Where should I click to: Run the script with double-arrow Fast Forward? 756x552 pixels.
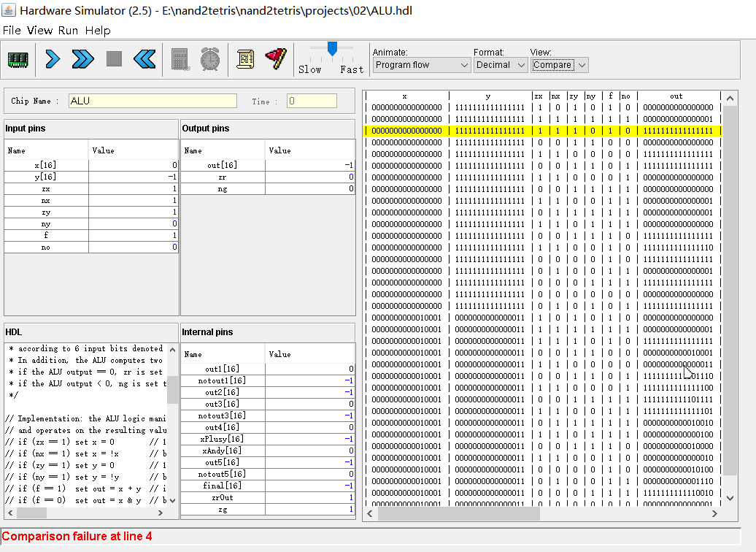(x=83, y=59)
